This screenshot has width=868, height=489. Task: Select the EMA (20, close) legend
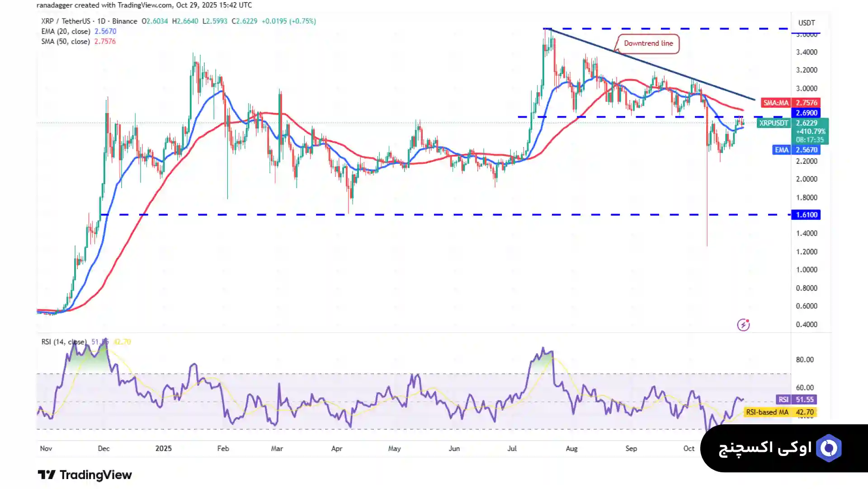pos(66,31)
